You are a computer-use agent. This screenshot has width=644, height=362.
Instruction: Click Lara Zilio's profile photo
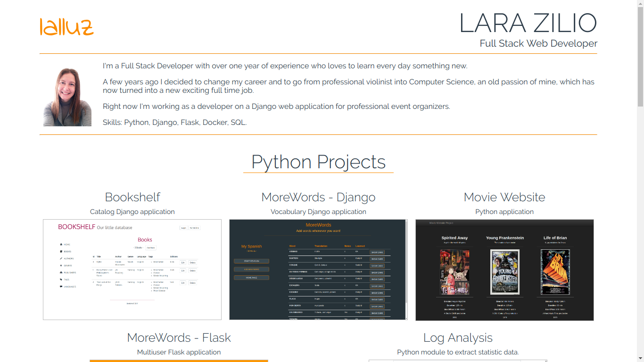(67, 96)
